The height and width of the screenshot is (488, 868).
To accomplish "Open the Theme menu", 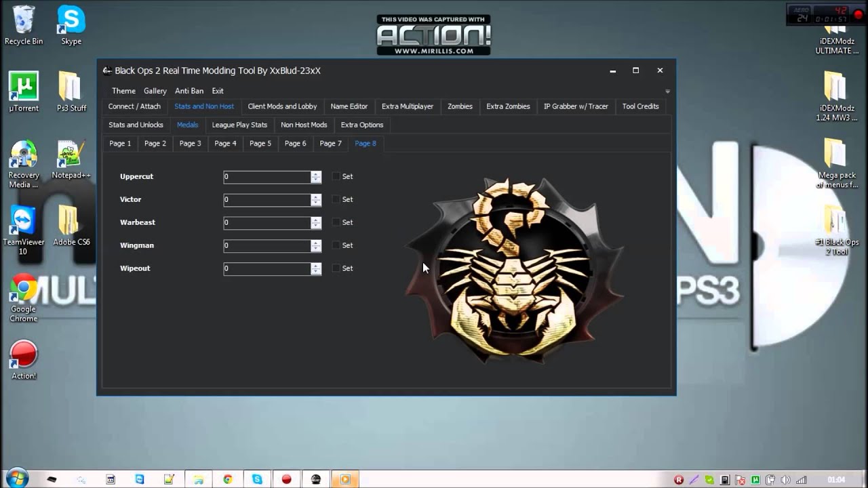I will tap(123, 91).
